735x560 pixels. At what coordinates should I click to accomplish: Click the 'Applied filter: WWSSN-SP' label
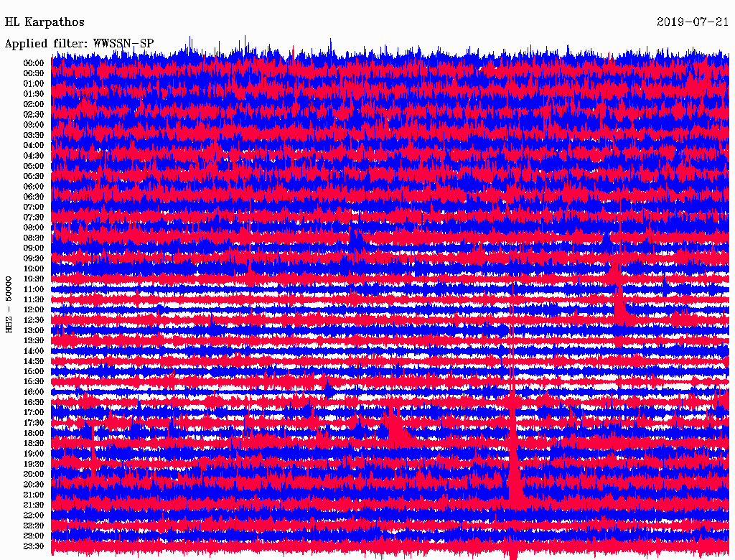tap(79, 44)
